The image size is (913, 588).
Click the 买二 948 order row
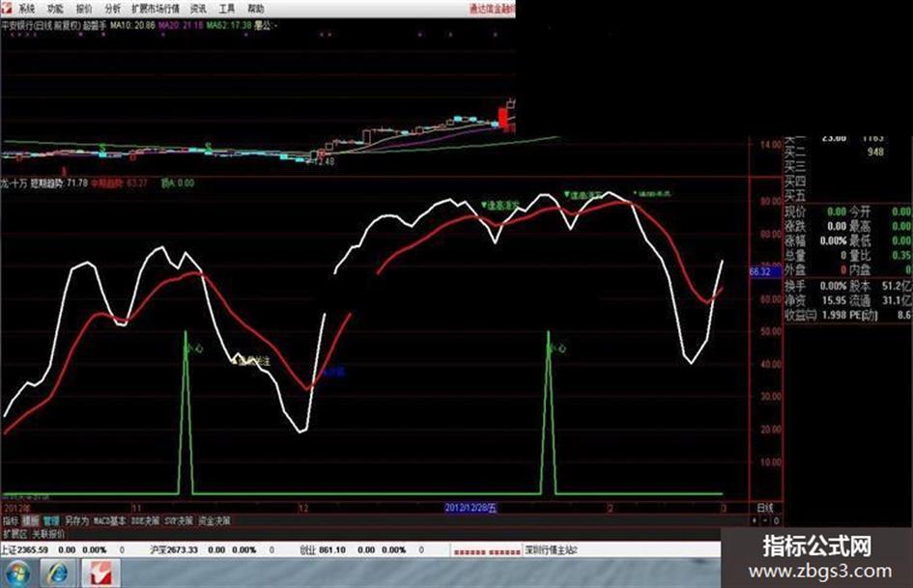[x=835, y=153]
